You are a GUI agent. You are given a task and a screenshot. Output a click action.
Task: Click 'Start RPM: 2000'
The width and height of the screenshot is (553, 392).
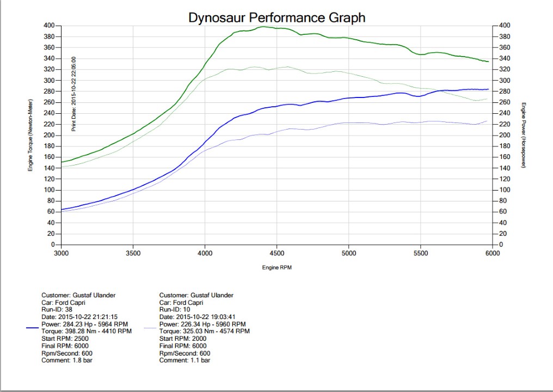183,338
